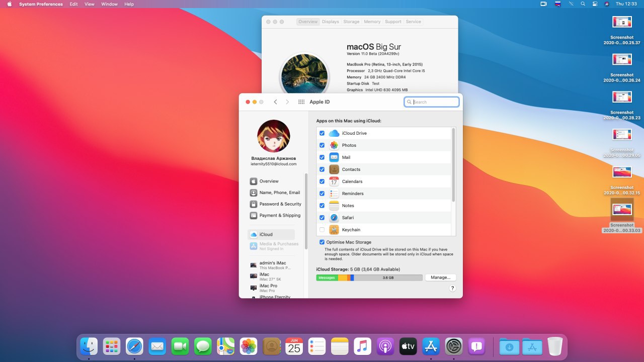
Task: Select Memory tab in About window
Action: pyautogui.click(x=372, y=22)
